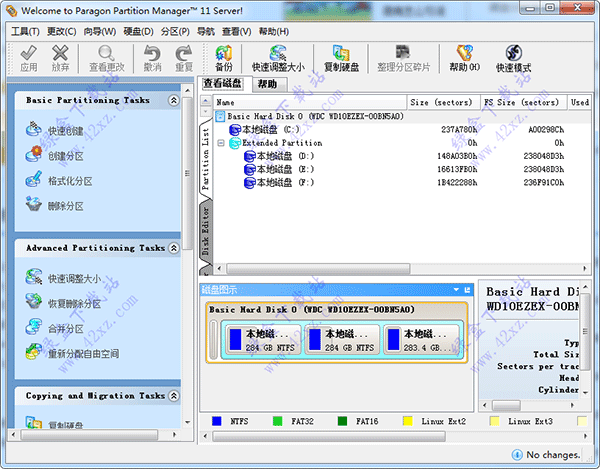Click the 合并分区 task icon
Viewport: 600px width, 469px height.
tap(34, 327)
